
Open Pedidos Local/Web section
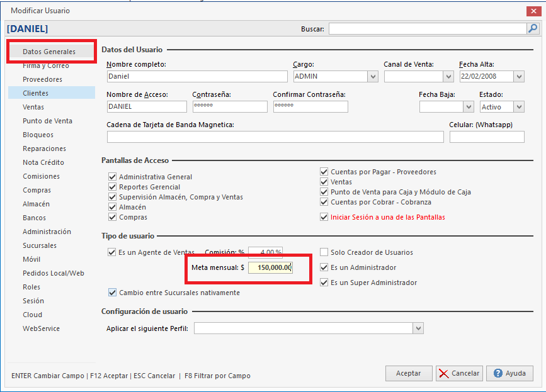(x=52, y=273)
